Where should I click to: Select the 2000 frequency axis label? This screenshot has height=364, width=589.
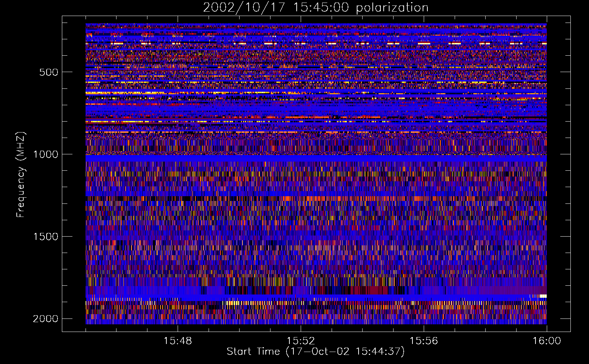[46, 319]
